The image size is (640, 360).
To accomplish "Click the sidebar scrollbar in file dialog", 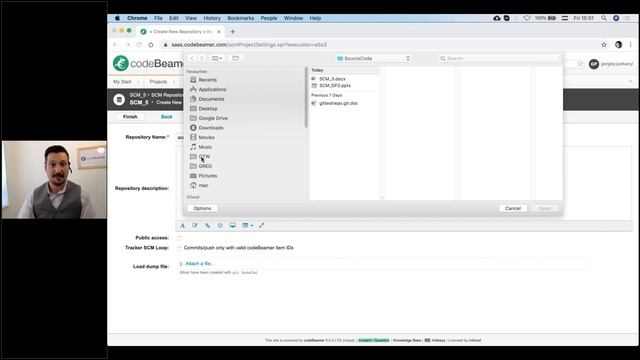I will coord(306,98).
